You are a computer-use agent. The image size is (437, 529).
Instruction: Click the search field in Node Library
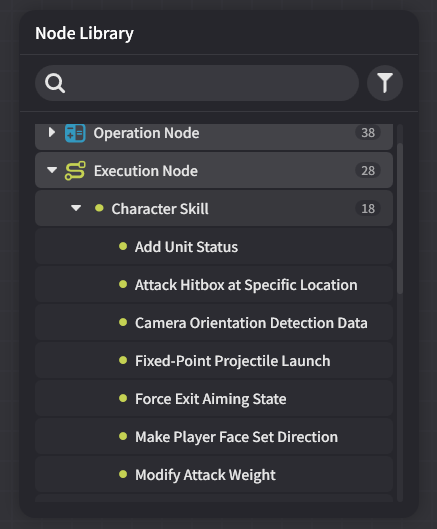pyautogui.click(x=197, y=83)
